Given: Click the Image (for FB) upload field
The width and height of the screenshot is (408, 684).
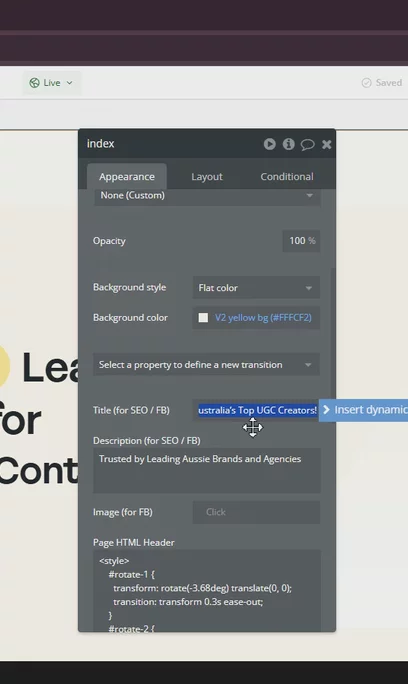Looking at the screenshot, I should point(256,512).
